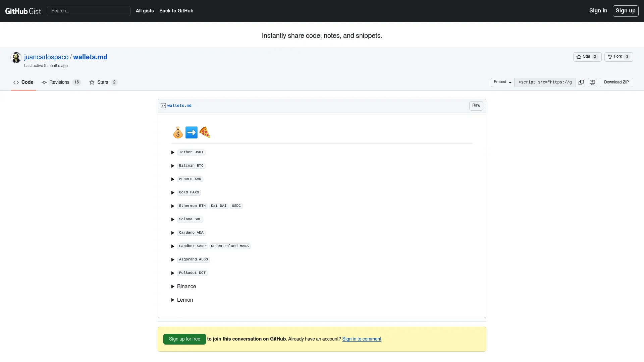The height and width of the screenshot is (362, 644).
Task: Copy the embed script to clipboard
Action: pos(581,82)
